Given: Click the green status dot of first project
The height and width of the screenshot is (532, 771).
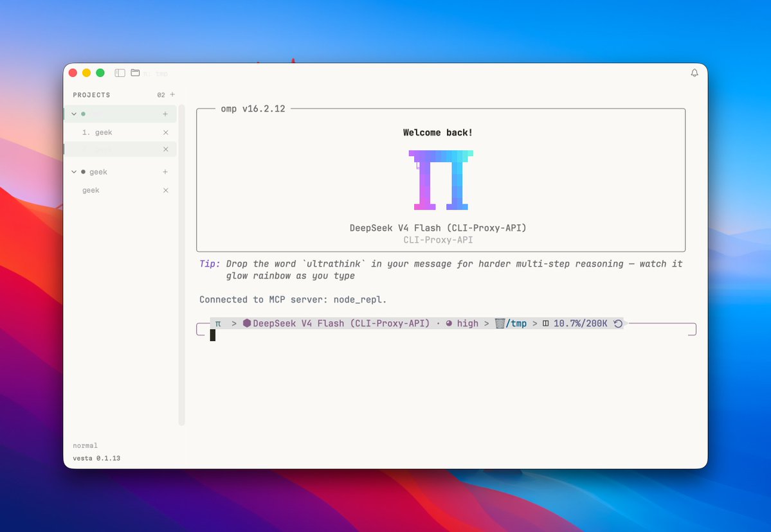Looking at the screenshot, I should coord(83,114).
